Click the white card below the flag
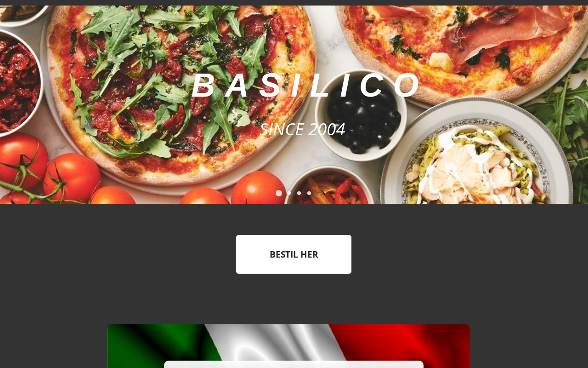 [x=294, y=364]
